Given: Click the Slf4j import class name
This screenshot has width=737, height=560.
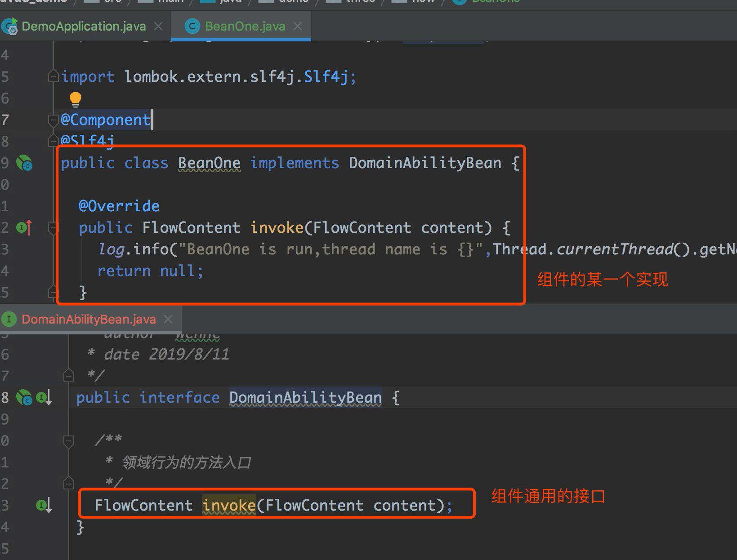Looking at the screenshot, I should (x=326, y=77).
